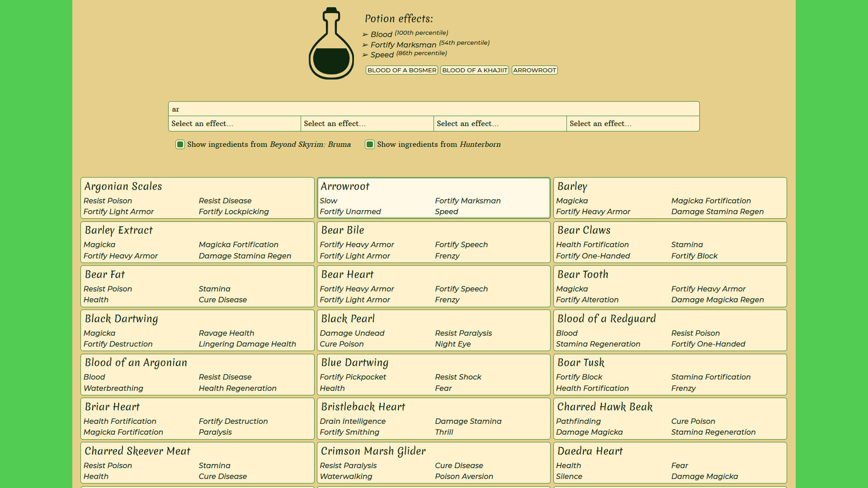This screenshot has height=488, width=868.
Task: Expand the third Select an effect dropdown
Action: coord(500,124)
